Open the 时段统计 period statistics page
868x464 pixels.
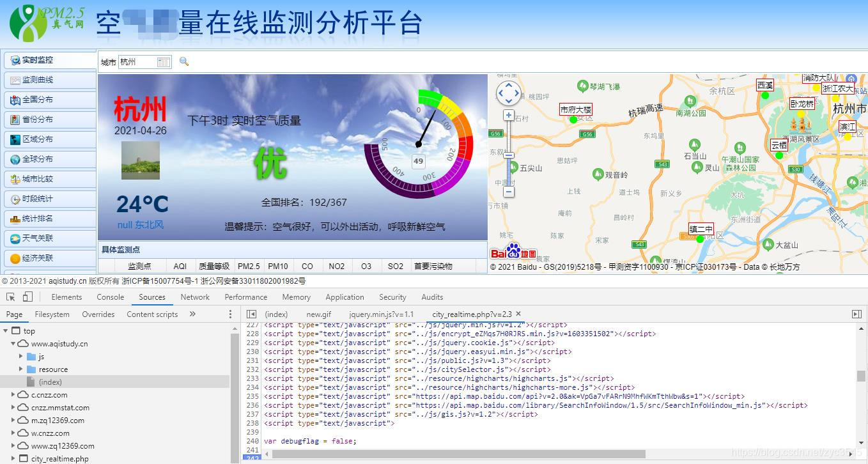[x=50, y=199]
